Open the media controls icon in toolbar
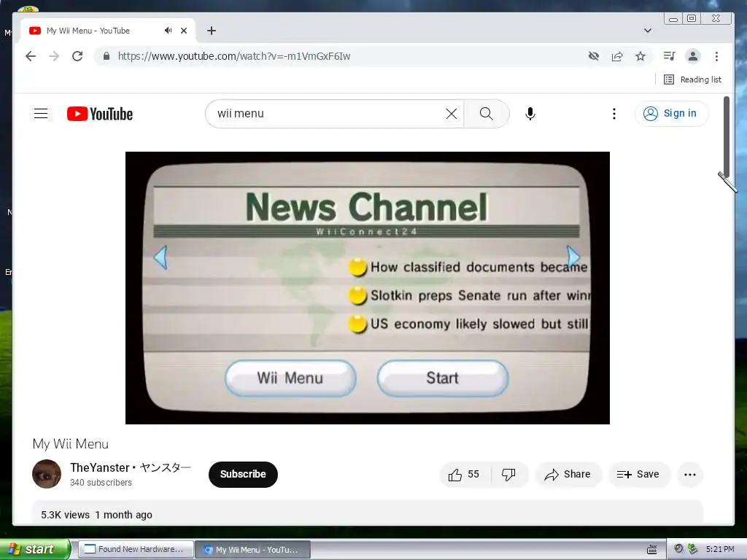 [x=670, y=56]
